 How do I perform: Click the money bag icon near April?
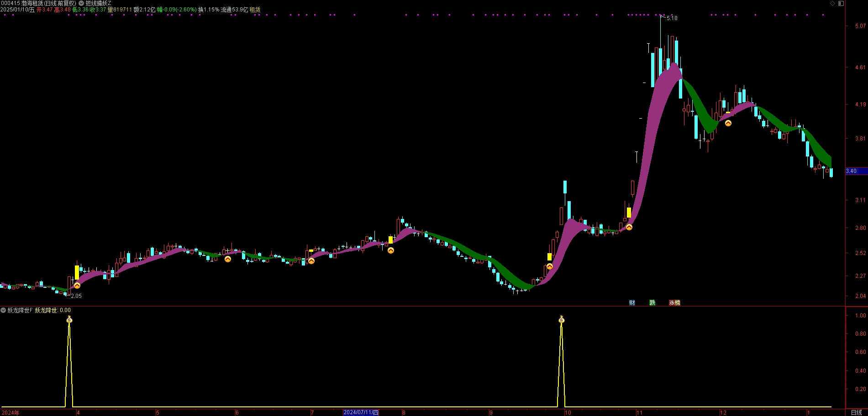click(69, 319)
